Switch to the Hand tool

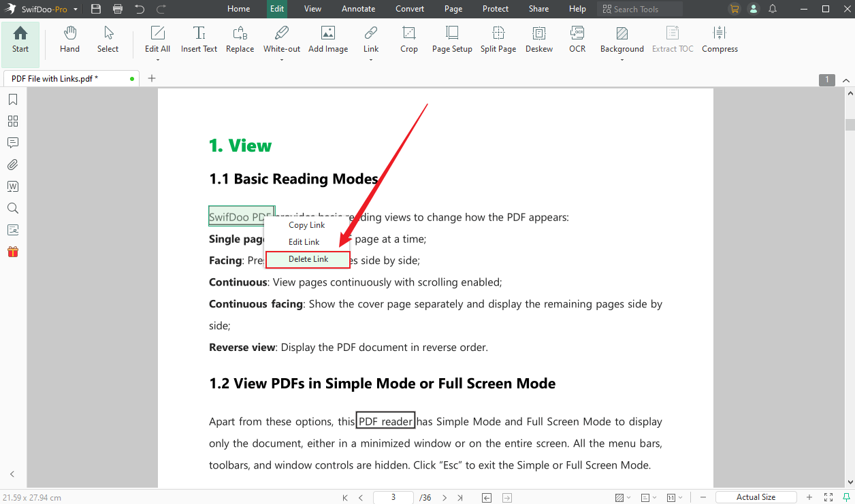(69, 39)
